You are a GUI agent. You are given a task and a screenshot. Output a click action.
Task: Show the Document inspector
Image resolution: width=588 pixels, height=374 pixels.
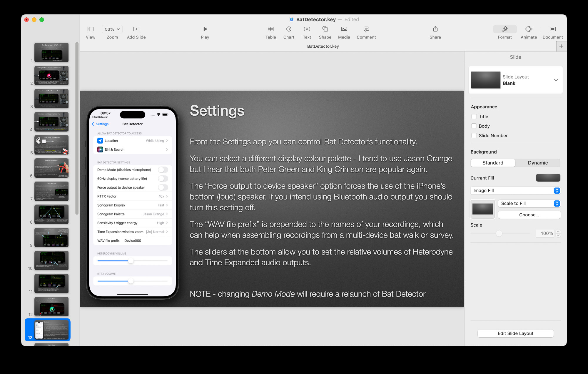(552, 32)
